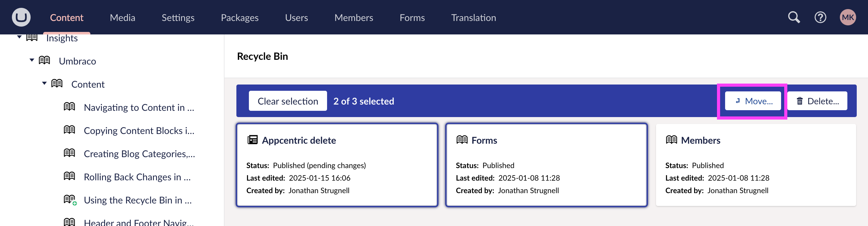The width and height of the screenshot is (868, 226).
Task: Deselect the Forms card
Action: tap(546, 165)
